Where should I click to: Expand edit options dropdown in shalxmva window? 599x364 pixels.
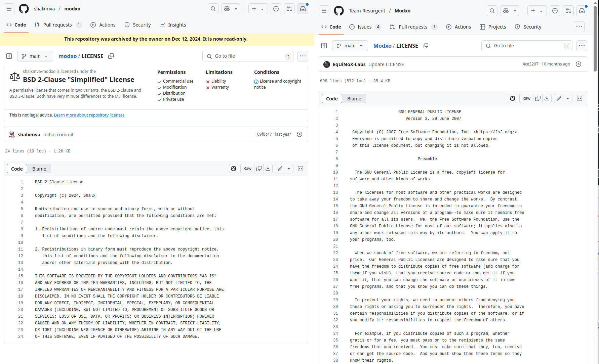pyautogui.click(x=289, y=169)
